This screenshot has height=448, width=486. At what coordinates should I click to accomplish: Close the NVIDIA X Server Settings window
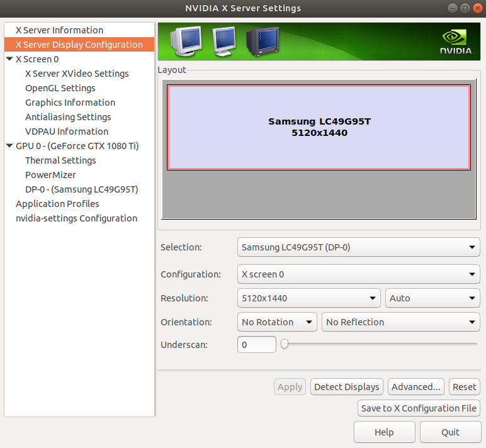(477, 8)
